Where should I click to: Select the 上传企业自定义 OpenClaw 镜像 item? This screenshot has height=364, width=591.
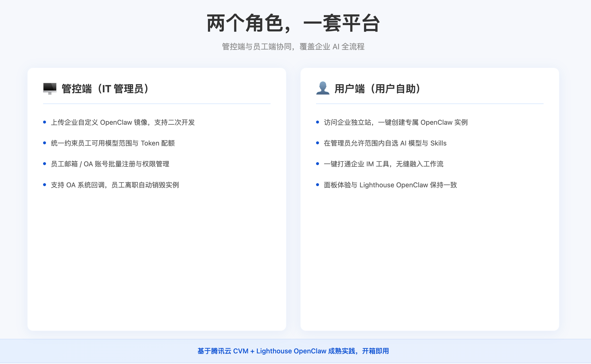(x=123, y=122)
